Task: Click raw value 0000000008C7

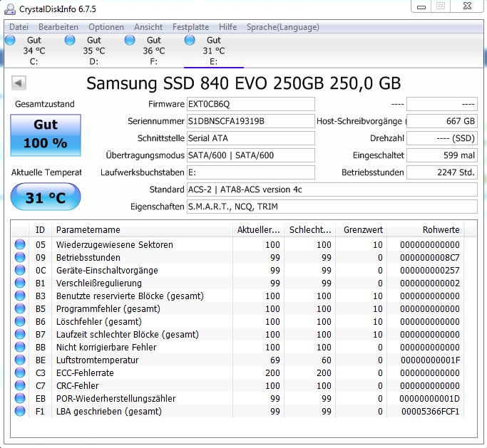Action: [x=430, y=258]
